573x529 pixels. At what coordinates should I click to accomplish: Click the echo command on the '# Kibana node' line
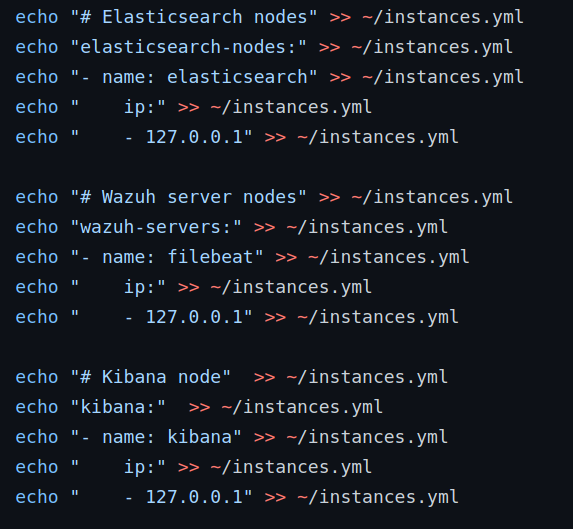click(37, 377)
